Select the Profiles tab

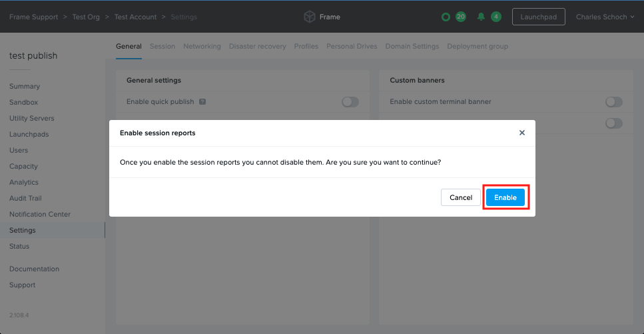[x=306, y=47]
